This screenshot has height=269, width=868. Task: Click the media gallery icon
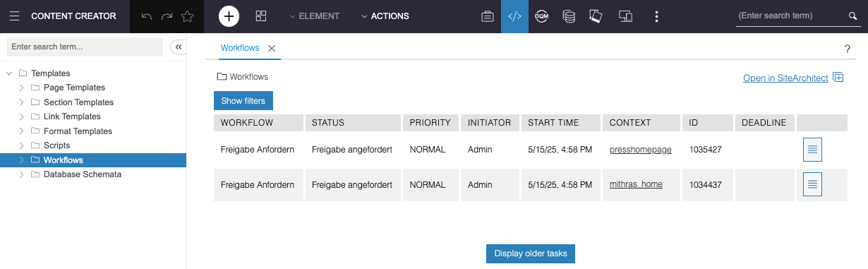pos(596,16)
